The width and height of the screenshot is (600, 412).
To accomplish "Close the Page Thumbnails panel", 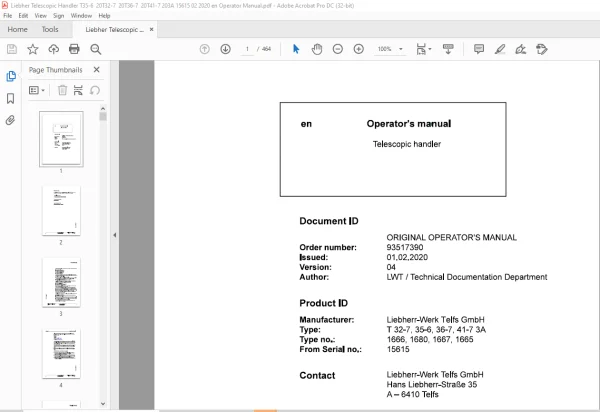I will tap(96, 70).
